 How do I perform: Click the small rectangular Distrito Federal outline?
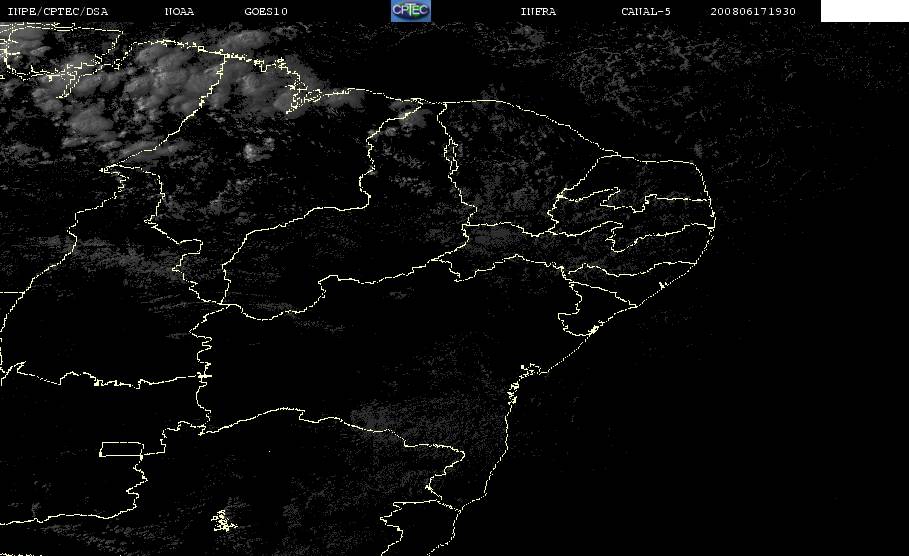click(x=122, y=449)
